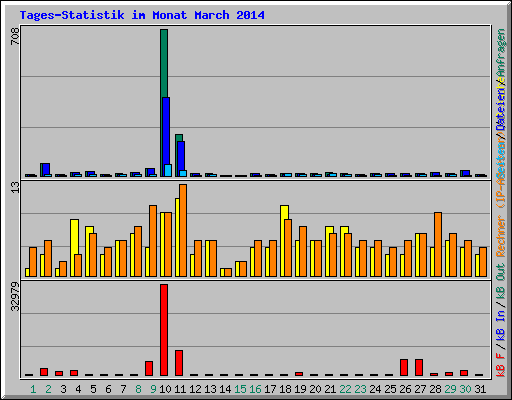The image size is (512, 400).
Task: Click the day '10' x-axis label
Action: (165, 389)
